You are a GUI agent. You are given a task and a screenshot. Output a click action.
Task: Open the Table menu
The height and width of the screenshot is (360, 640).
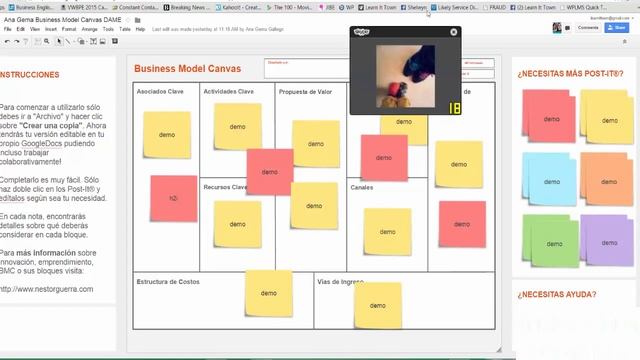(125, 29)
